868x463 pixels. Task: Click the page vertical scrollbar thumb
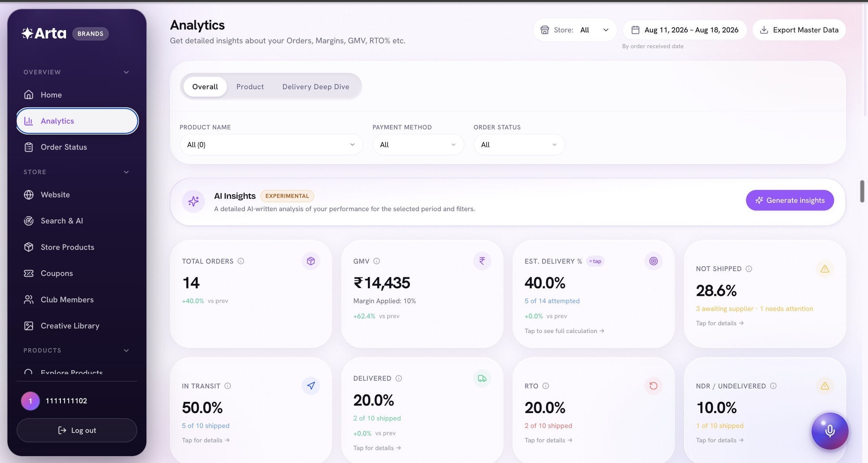pos(862,191)
